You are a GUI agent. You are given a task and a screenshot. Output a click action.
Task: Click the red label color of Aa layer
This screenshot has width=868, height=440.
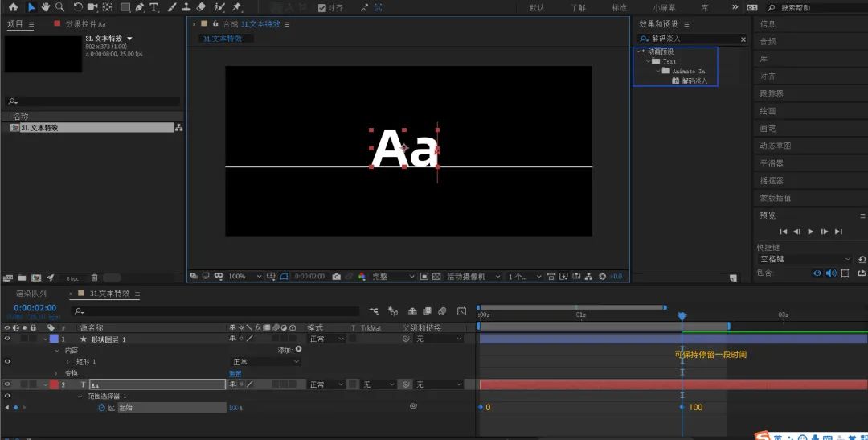click(55, 384)
